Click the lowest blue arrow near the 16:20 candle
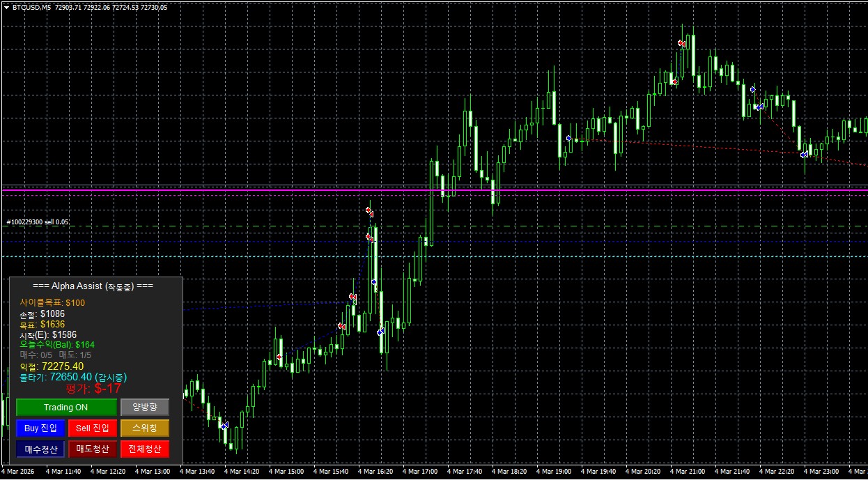This screenshot has width=868, height=480. pos(380,332)
